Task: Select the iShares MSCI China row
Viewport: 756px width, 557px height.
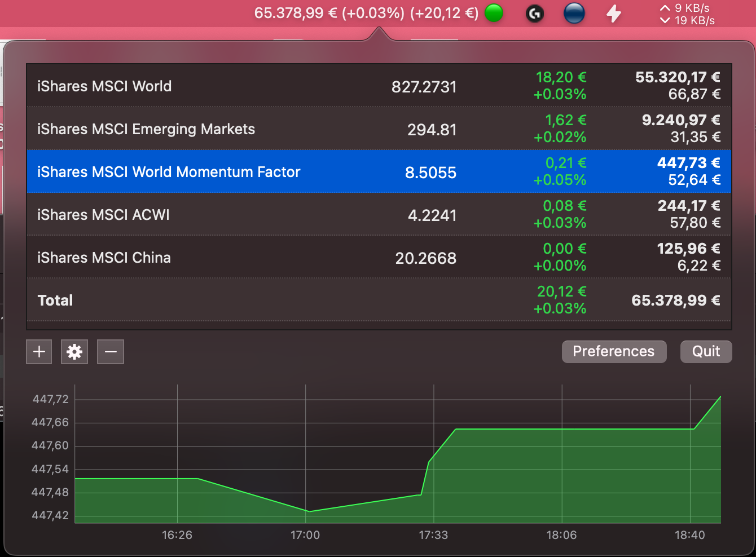Action: tap(379, 257)
